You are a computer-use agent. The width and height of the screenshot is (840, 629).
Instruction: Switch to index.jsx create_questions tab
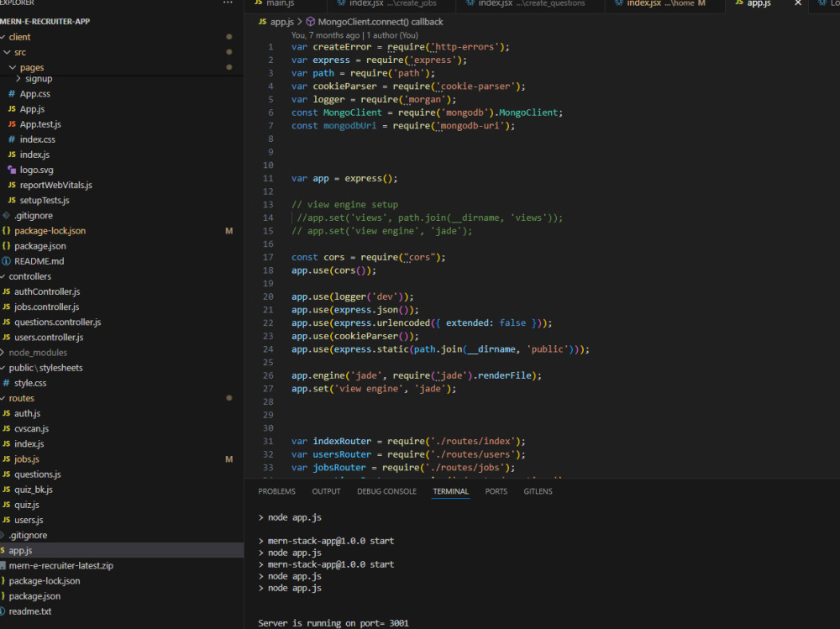click(526, 3)
